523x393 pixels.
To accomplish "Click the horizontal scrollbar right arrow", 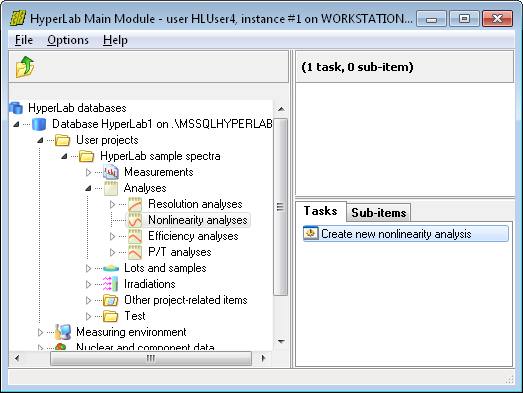I will coord(264,358).
